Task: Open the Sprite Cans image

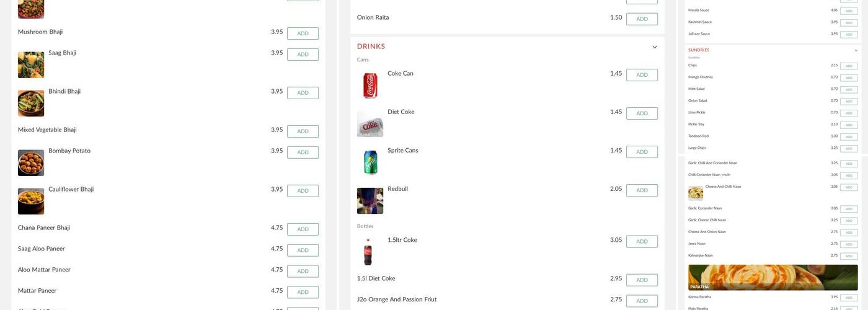Action: [370, 162]
